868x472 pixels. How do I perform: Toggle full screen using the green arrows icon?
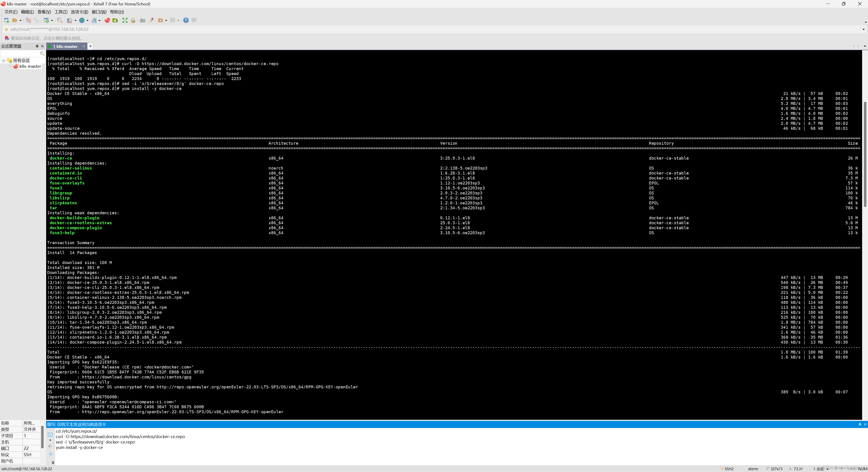point(125,20)
